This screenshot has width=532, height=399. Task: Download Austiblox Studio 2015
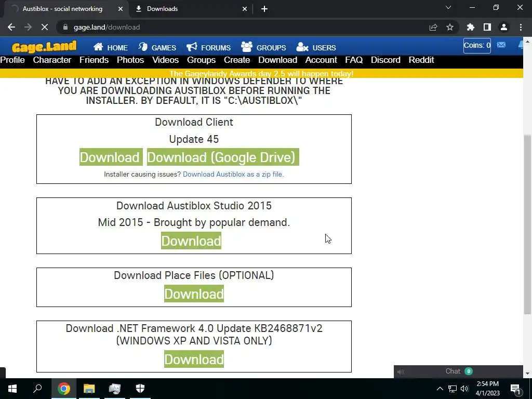pos(191,241)
